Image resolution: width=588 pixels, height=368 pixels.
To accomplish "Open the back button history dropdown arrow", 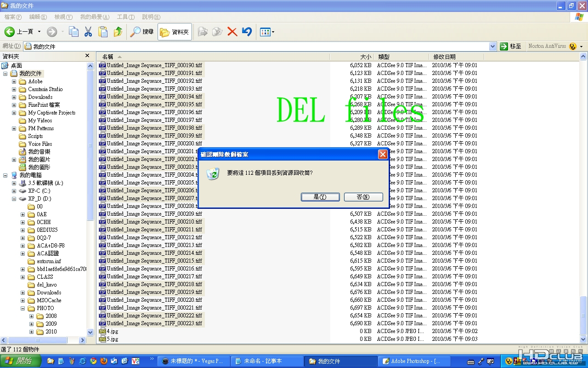I will pos(39,32).
